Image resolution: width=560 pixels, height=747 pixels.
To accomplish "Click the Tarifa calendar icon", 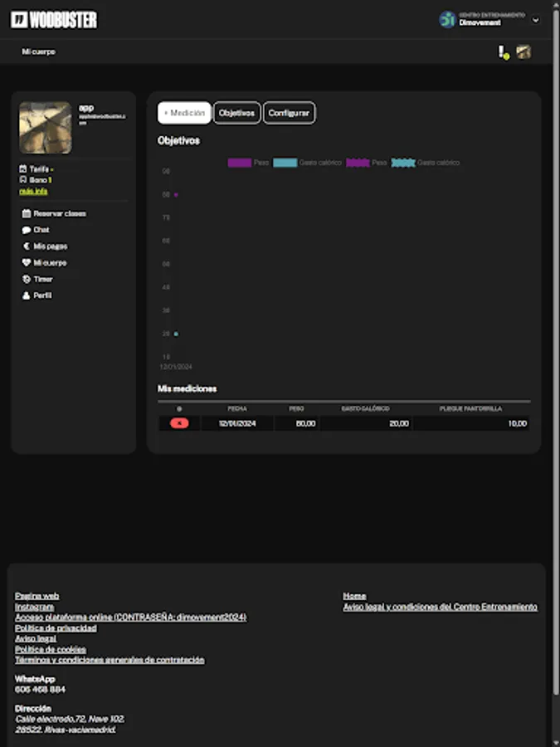I will click(x=23, y=169).
